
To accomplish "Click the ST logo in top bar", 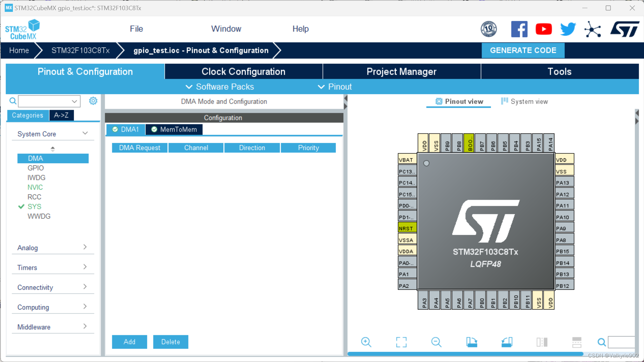I will (625, 29).
